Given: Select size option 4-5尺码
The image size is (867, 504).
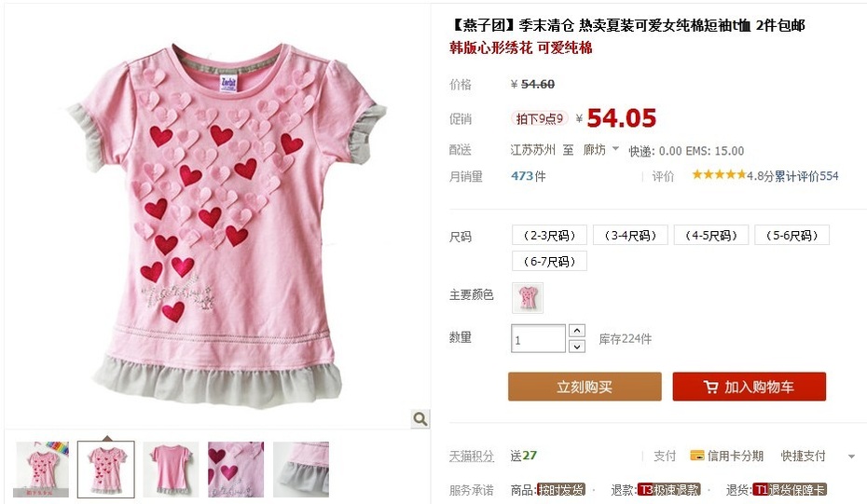Looking at the screenshot, I should [x=711, y=236].
